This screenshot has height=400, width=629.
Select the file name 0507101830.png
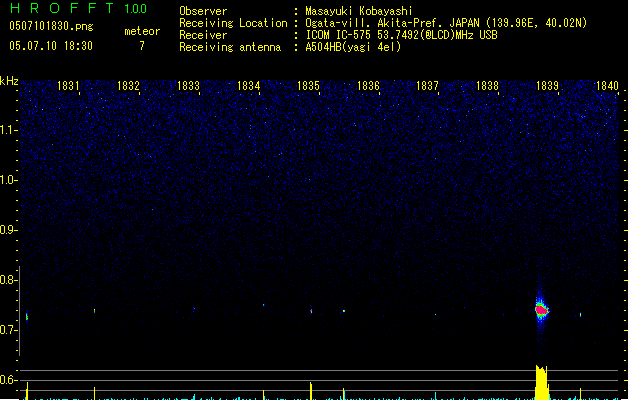pyautogui.click(x=51, y=26)
